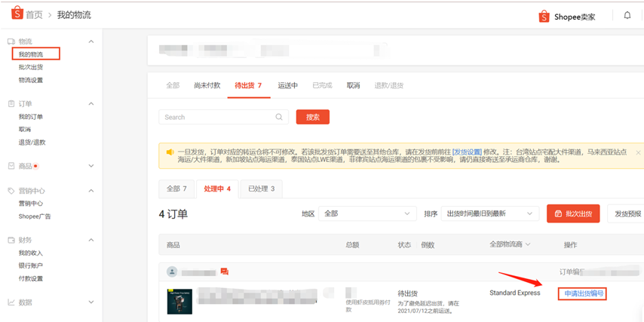Screen dimensions: 644x322
Task: Open the product thumbnail image
Action: click(179, 302)
